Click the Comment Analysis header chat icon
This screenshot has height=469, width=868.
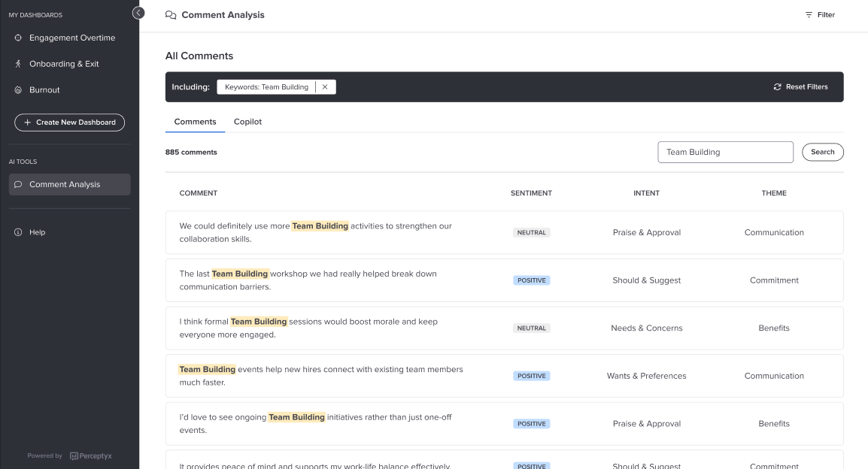[171, 15]
